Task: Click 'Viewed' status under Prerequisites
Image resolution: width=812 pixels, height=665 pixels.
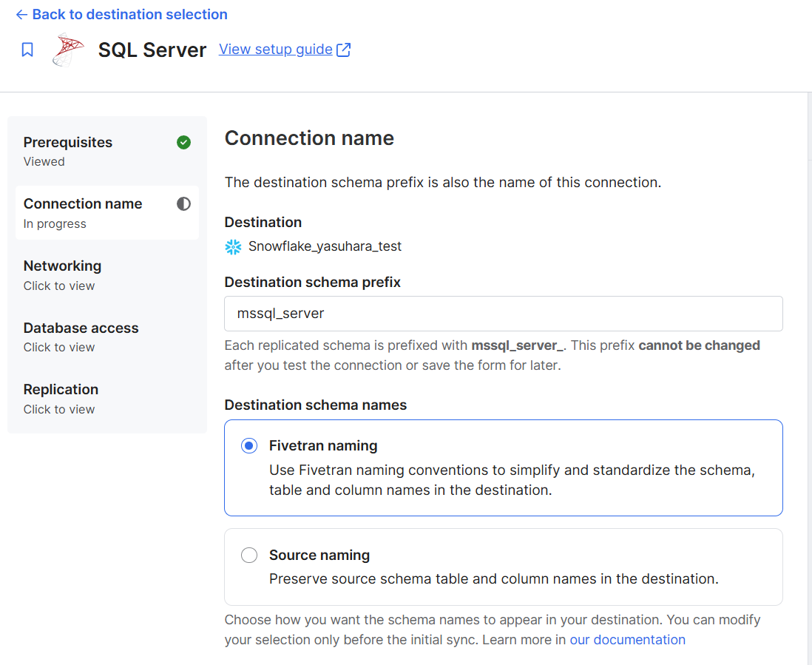Action: pos(44,161)
